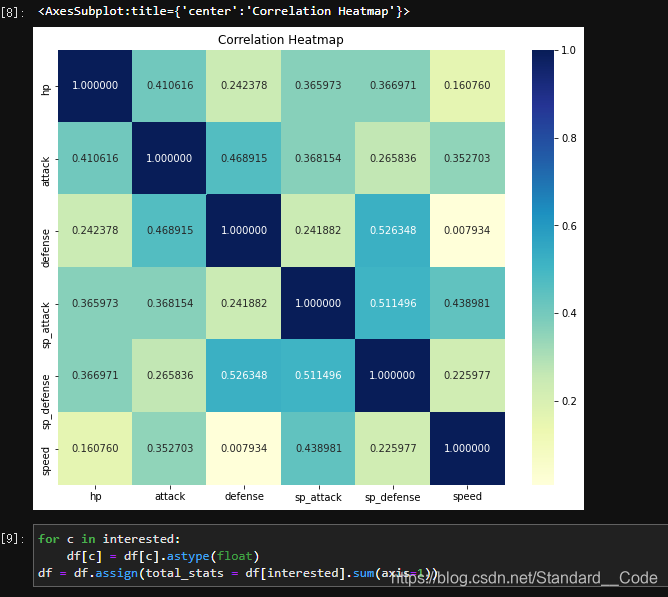The width and height of the screenshot is (668, 597).
Task: Click the 'df[c] = df[c].astype(float)' code line
Action: coord(163,556)
